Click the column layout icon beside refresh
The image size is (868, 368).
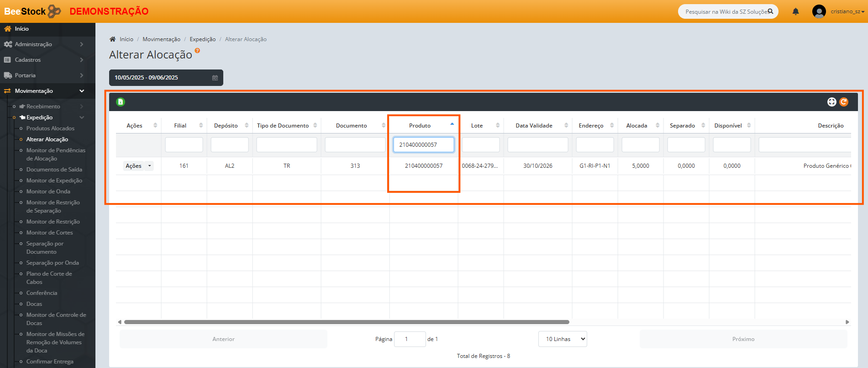(x=831, y=102)
